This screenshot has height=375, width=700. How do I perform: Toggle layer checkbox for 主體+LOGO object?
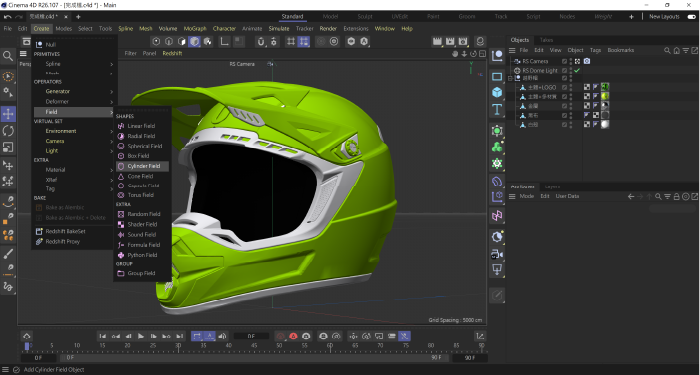point(564,88)
